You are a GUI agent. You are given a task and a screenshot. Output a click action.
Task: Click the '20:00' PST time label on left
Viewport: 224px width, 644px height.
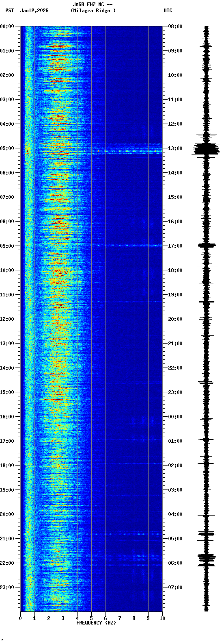click(x=7, y=514)
